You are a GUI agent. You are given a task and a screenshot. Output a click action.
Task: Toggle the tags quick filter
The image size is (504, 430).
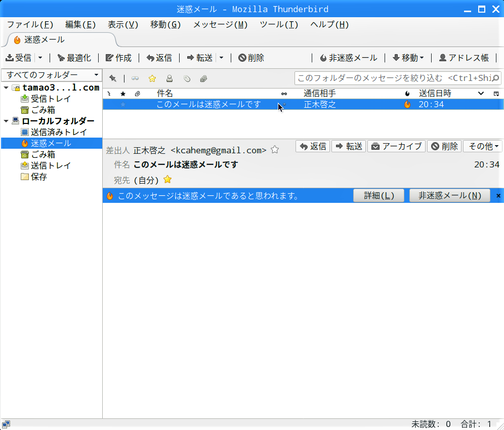[187, 78]
